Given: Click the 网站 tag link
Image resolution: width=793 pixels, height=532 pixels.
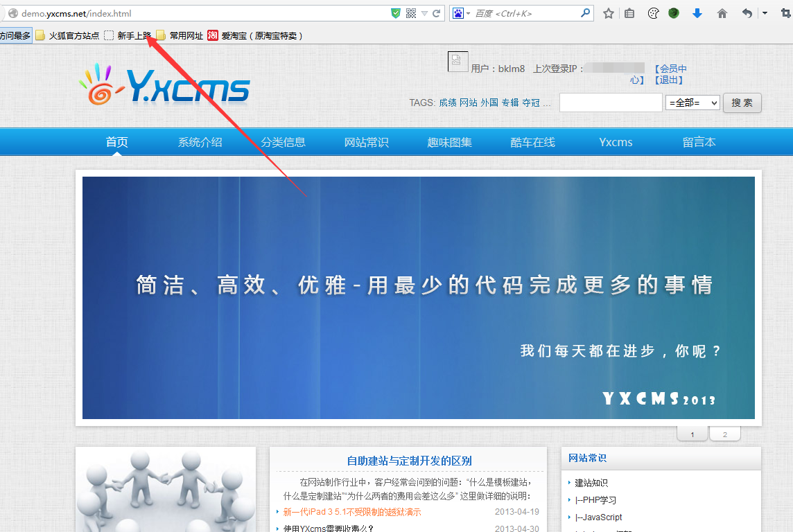Looking at the screenshot, I should [x=469, y=103].
